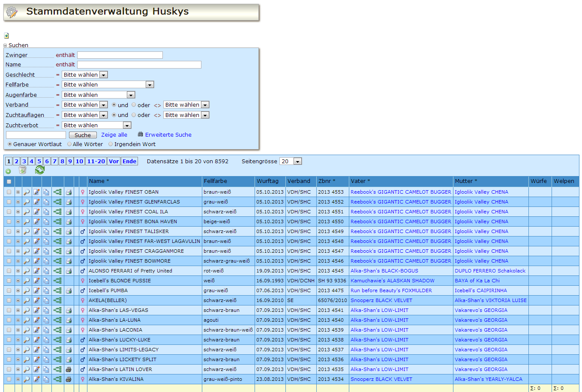Screen dimensions: 582x392
Task: Open the Seitengrösse page size dropdown
Action: pos(291,161)
